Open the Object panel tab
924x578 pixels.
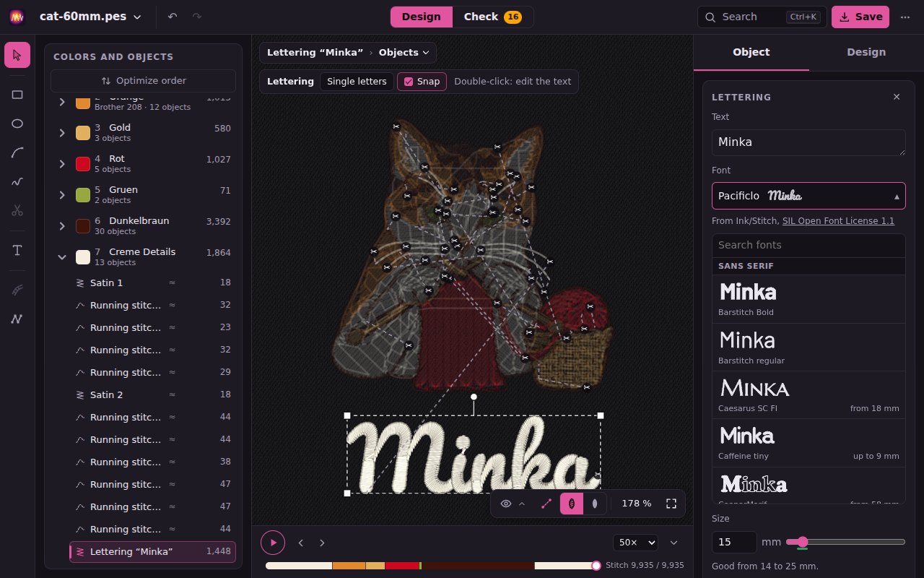(751, 52)
